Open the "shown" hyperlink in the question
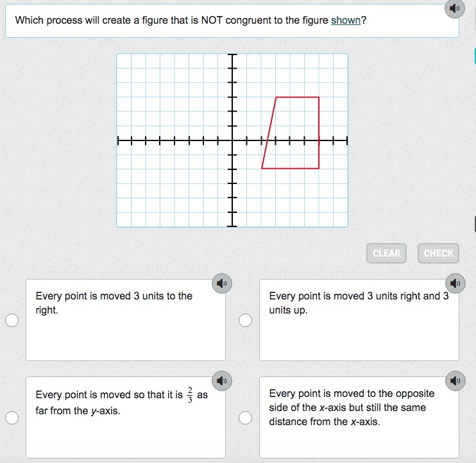The height and width of the screenshot is (463, 476). 346,21
